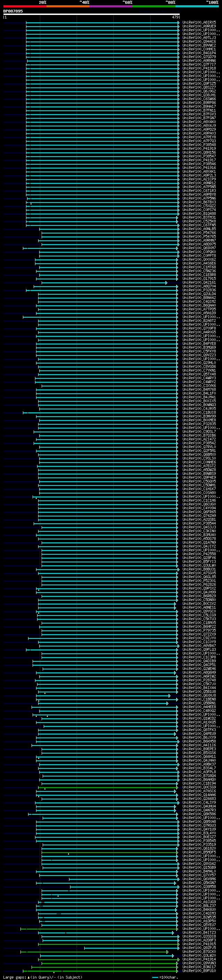Select the UniRef100_Q42161 label
222x980 pixels.
click(199, 283)
